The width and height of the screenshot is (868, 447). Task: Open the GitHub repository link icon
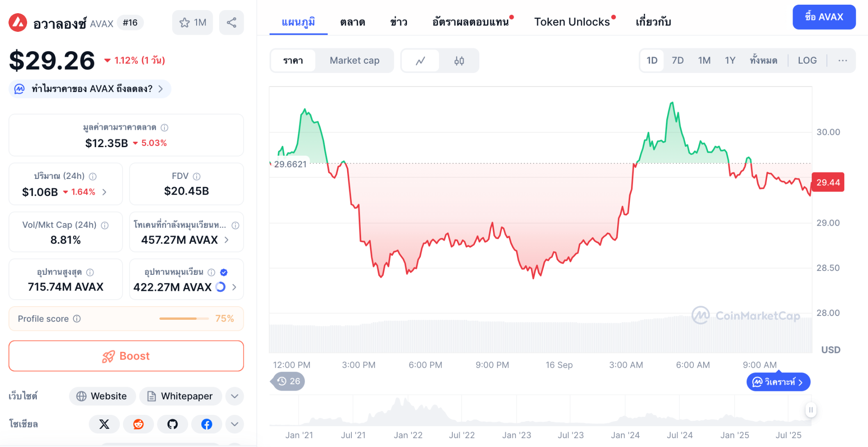click(x=172, y=424)
